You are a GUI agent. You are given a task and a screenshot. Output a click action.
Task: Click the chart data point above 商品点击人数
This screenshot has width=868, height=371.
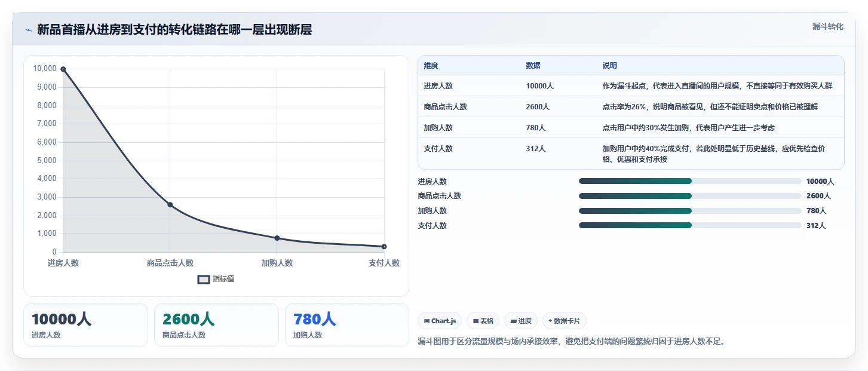tap(170, 205)
